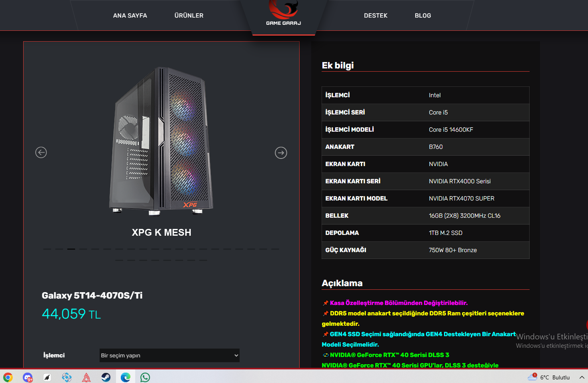Click the 'Core i5' value in the İŞLEMCİ SERİ row
This screenshot has height=383, width=588.
(438, 112)
